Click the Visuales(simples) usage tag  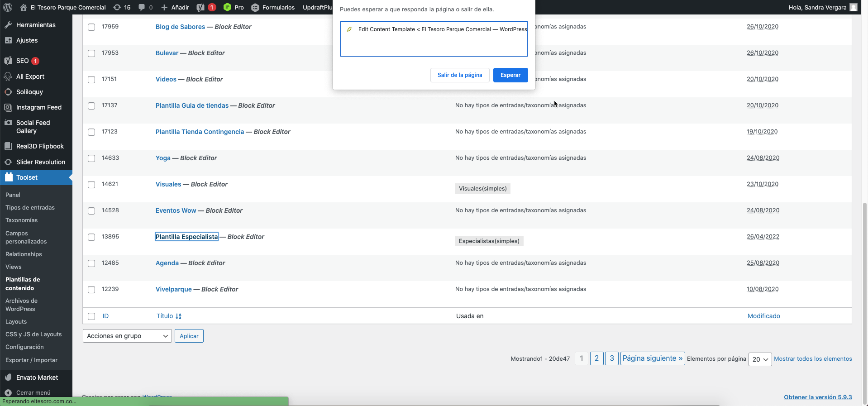[x=483, y=188]
